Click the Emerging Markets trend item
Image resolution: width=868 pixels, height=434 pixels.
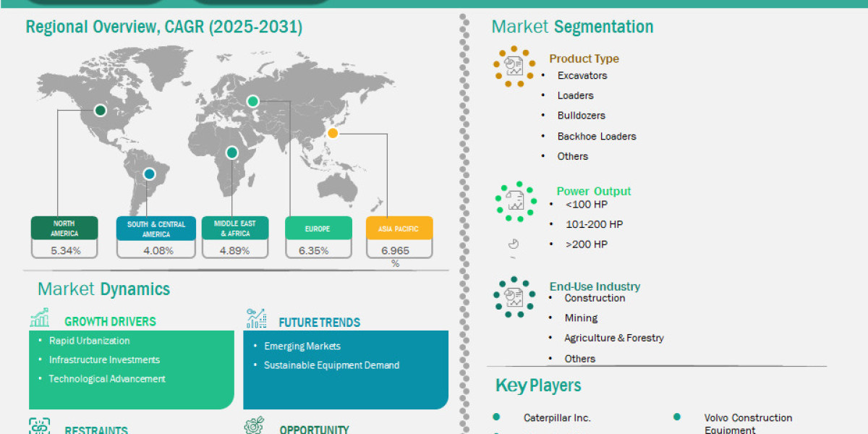pyautogui.click(x=302, y=346)
